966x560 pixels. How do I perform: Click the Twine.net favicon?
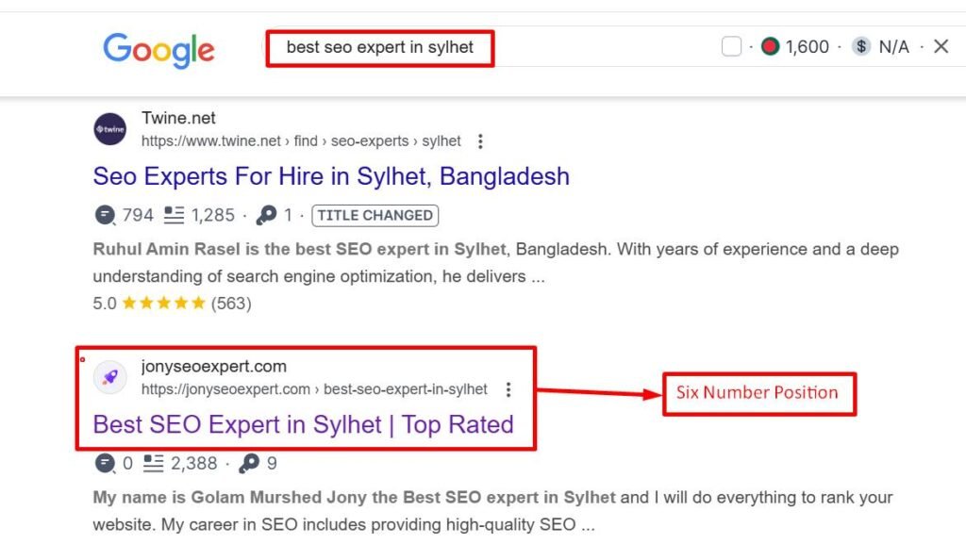point(110,129)
